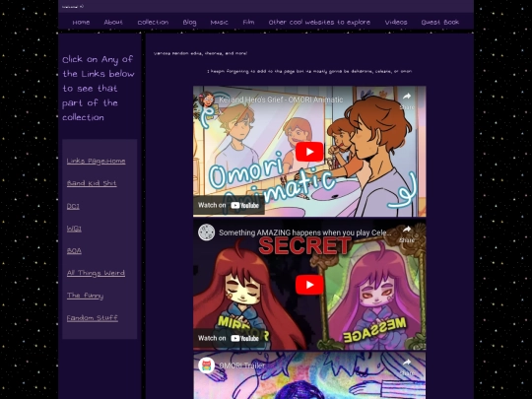Open the Kel and Hero's Grief video title

281,100
